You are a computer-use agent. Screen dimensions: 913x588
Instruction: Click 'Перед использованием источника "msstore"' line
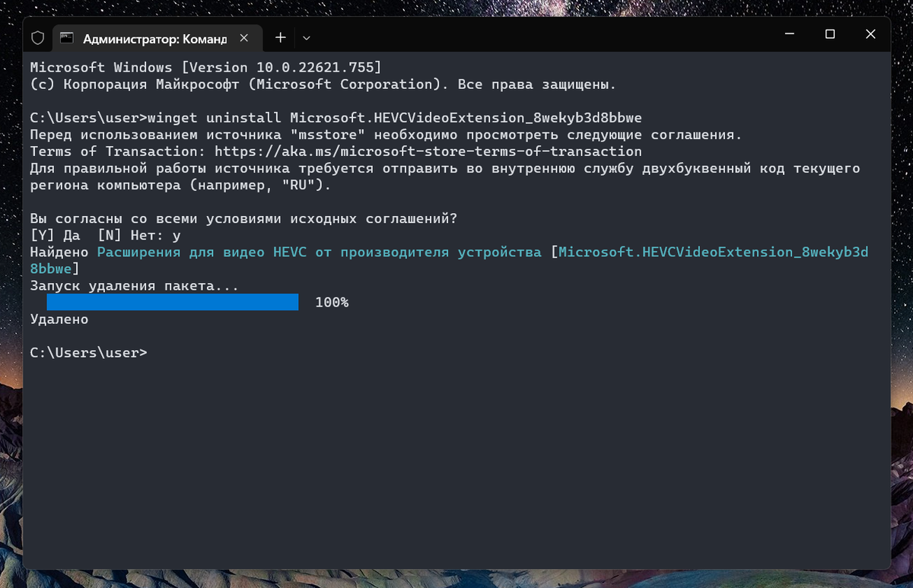coord(386,135)
